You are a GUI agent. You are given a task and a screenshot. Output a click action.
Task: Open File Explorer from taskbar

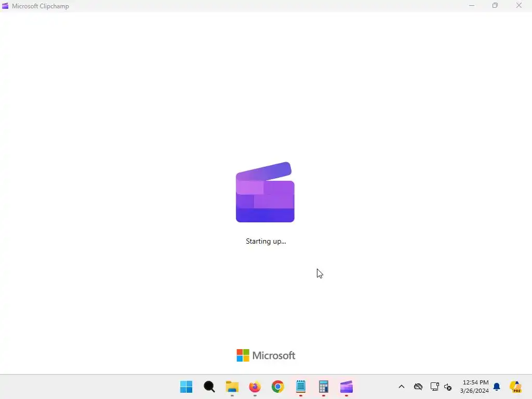[232, 387]
